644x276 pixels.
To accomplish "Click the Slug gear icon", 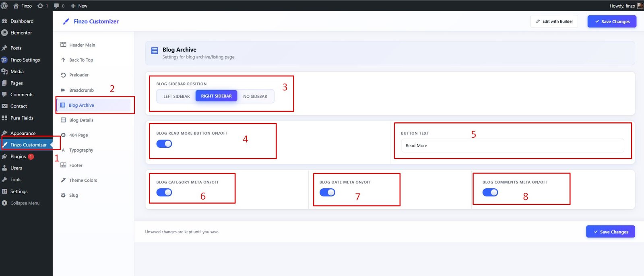I will (x=63, y=195).
